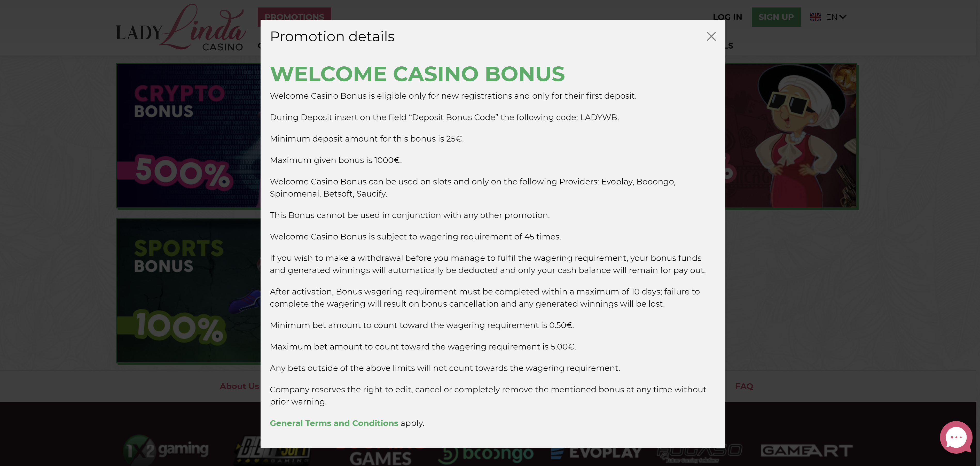Click the GameArt provider logo
The height and width of the screenshot is (466, 980).
tap(806, 451)
